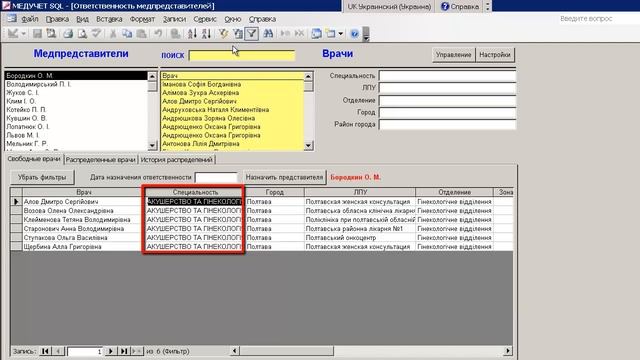Click Filter by Selection icon

click(x=223, y=33)
